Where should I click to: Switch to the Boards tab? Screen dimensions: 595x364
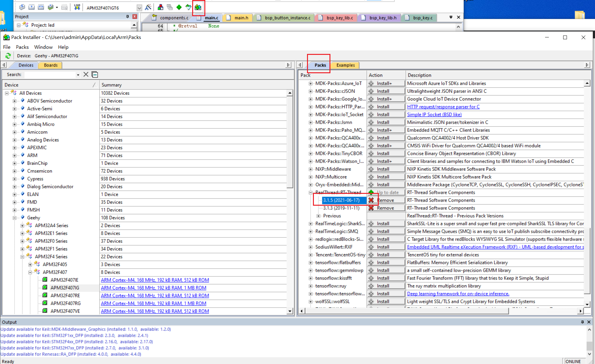pyautogui.click(x=51, y=65)
